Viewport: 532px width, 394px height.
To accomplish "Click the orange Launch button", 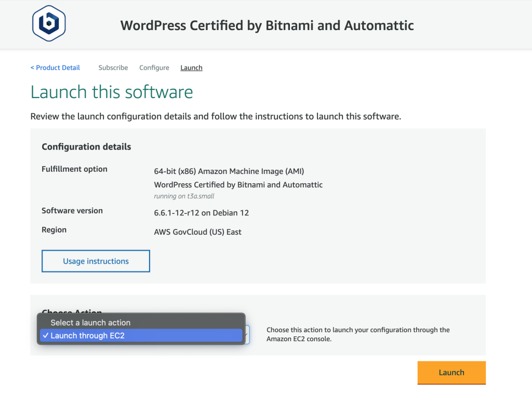I will 451,373.
